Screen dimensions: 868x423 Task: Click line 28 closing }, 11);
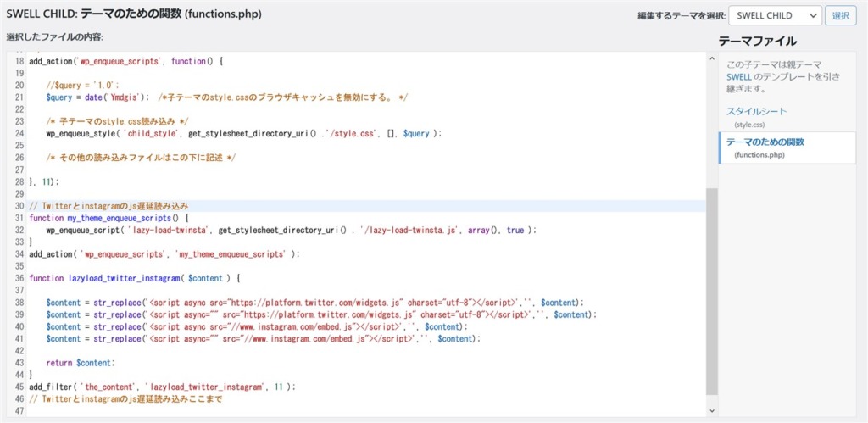pyautogui.click(x=44, y=181)
